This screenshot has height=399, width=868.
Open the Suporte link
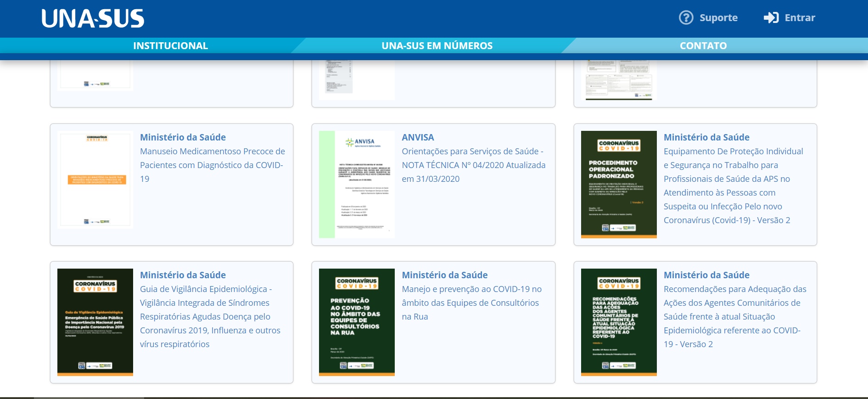718,18
